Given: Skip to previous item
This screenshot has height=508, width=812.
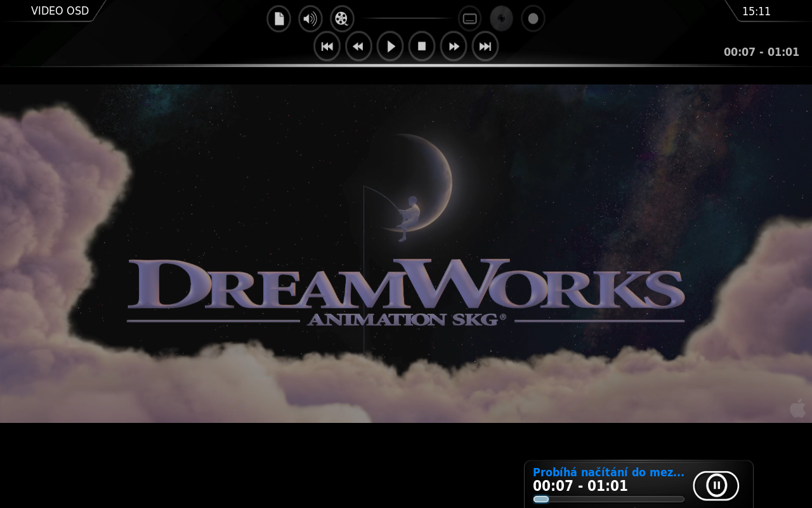Looking at the screenshot, I should 327,46.
